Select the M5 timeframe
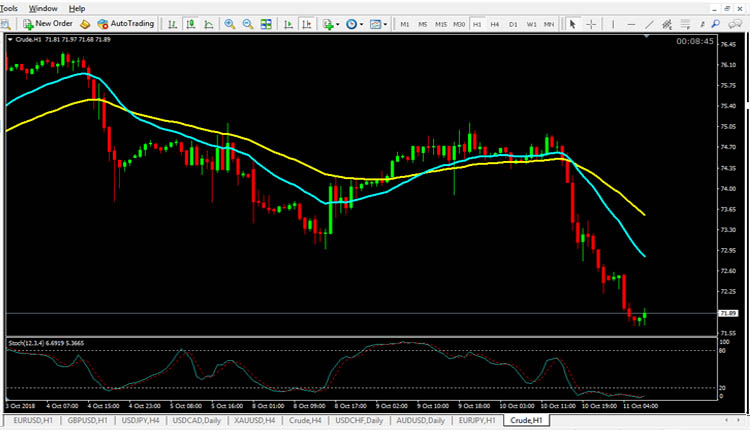This screenshot has width=750, height=430. tap(422, 24)
